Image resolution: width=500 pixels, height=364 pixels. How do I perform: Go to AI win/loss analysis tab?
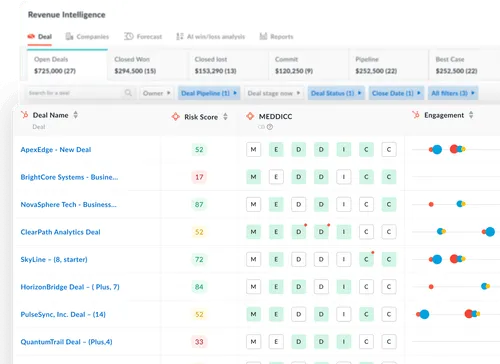tap(211, 37)
